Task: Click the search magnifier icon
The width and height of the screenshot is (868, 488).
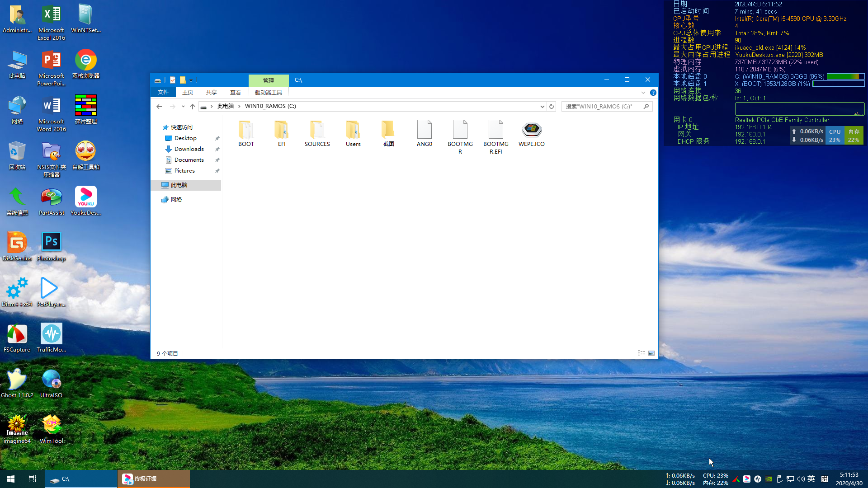Action: (x=646, y=106)
